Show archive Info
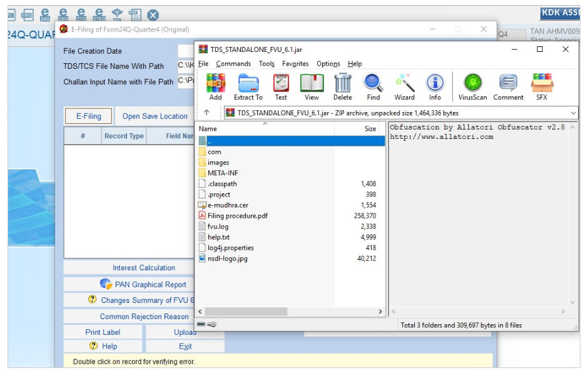This screenshot has width=588, height=373. (435, 87)
